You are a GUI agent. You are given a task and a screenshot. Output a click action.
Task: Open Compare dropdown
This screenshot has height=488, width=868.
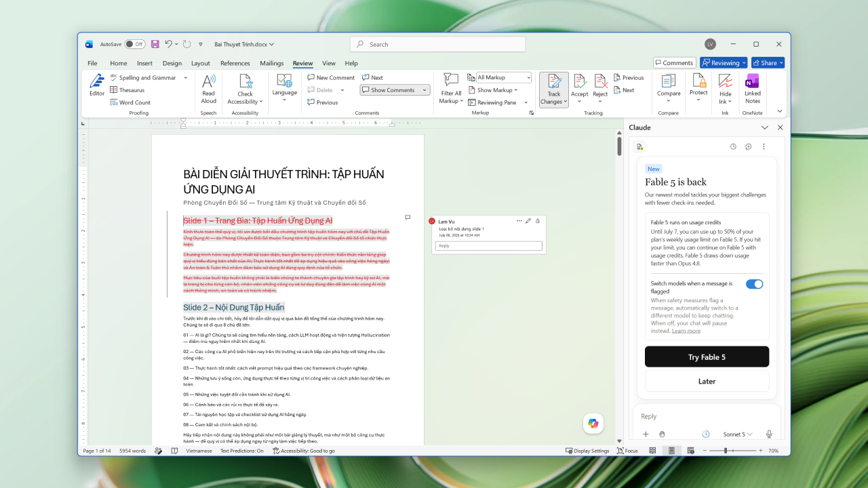[669, 102]
